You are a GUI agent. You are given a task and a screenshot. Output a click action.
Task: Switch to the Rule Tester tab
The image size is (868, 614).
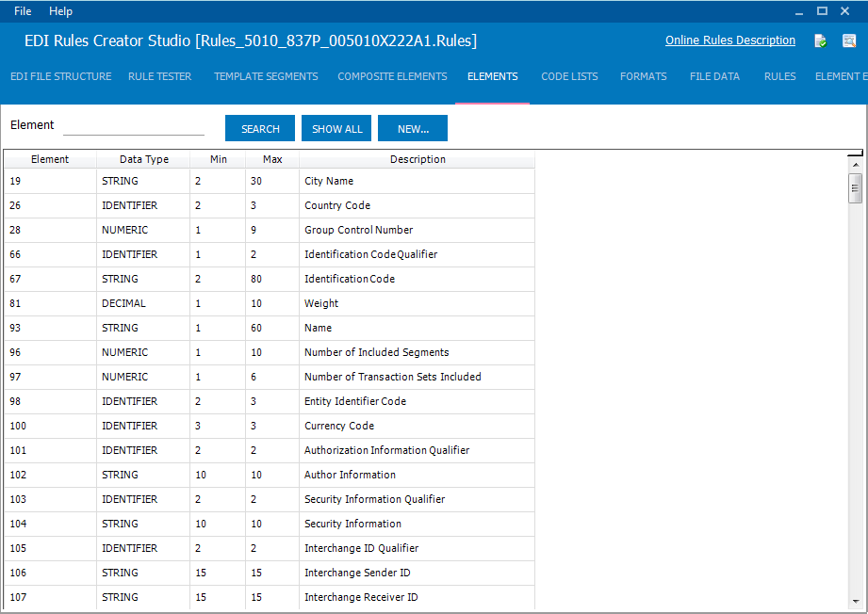[160, 76]
